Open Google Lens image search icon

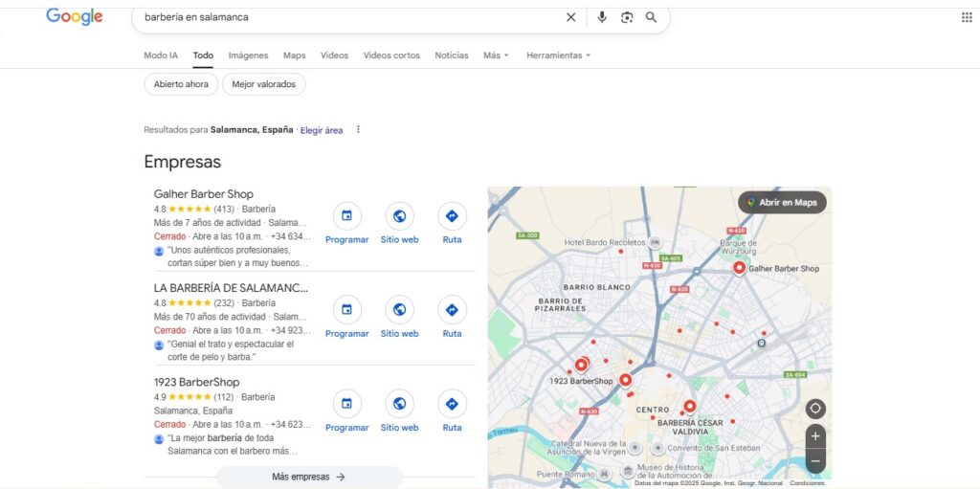pyautogui.click(x=627, y=17)
